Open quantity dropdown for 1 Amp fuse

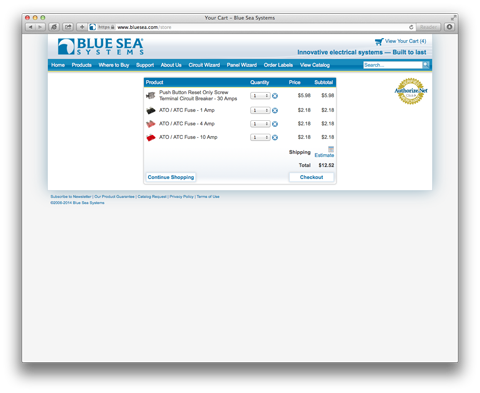(260, 110)
